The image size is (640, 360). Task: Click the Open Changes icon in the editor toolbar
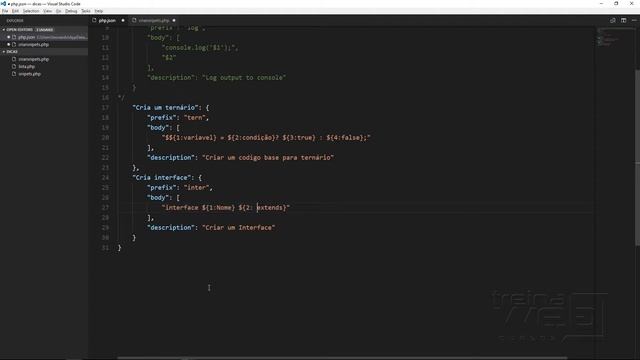click(x=613, y=20)
